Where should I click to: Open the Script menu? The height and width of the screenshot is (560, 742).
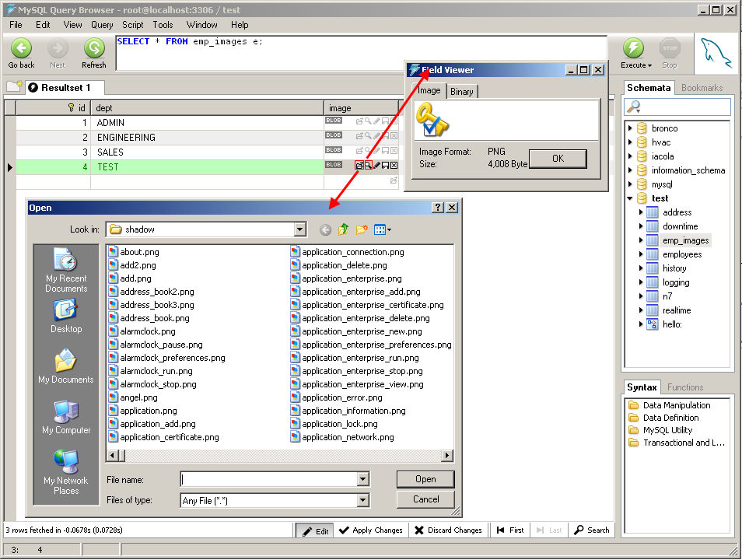132,25
